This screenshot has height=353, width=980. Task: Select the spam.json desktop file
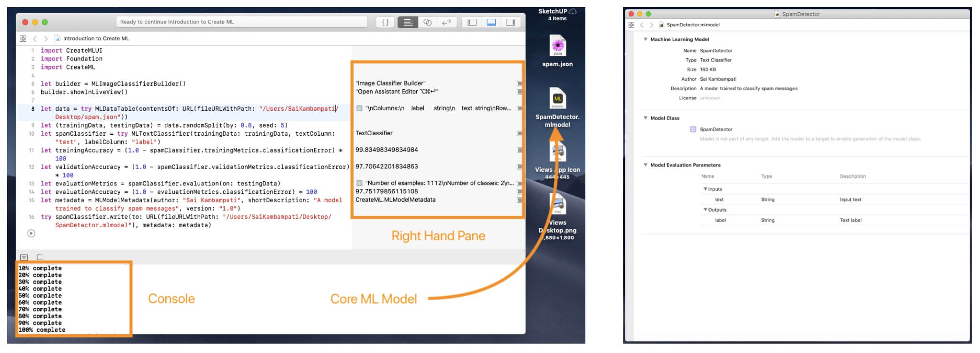(558, 52)
